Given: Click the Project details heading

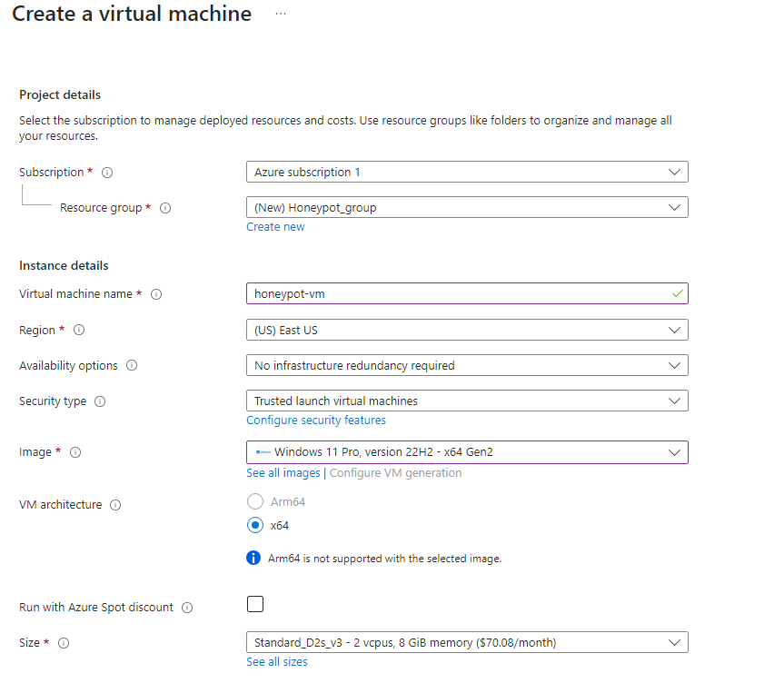Looking at the screenshot, I should coord(60,95).
